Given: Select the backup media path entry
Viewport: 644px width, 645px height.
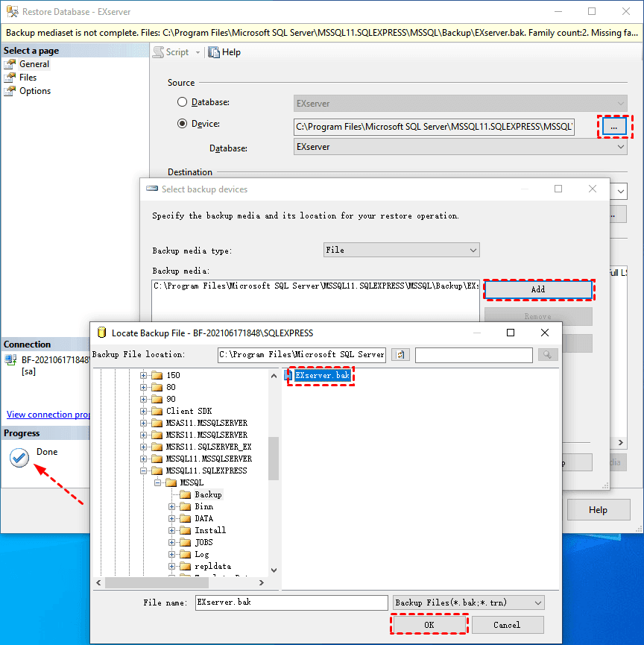Looking at the screenshot, I should [x=316, y=286].
